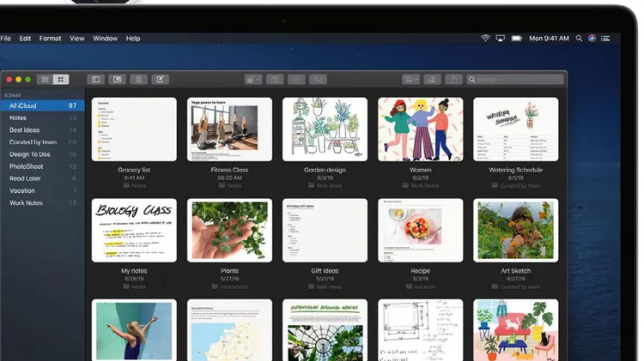
Task: Open the File menu
Action: click(6, 38)
